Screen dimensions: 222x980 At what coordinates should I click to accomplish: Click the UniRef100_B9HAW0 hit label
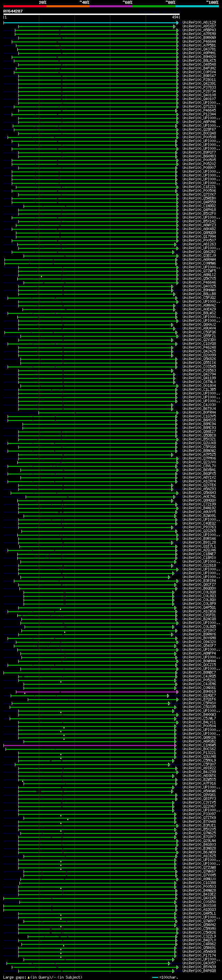click(x=199, y=290)
